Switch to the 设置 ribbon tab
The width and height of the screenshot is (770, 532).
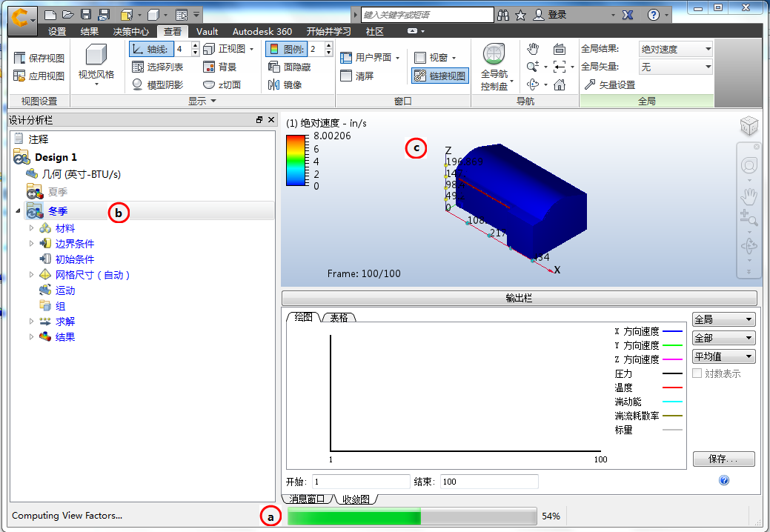(x=57, y=31)
